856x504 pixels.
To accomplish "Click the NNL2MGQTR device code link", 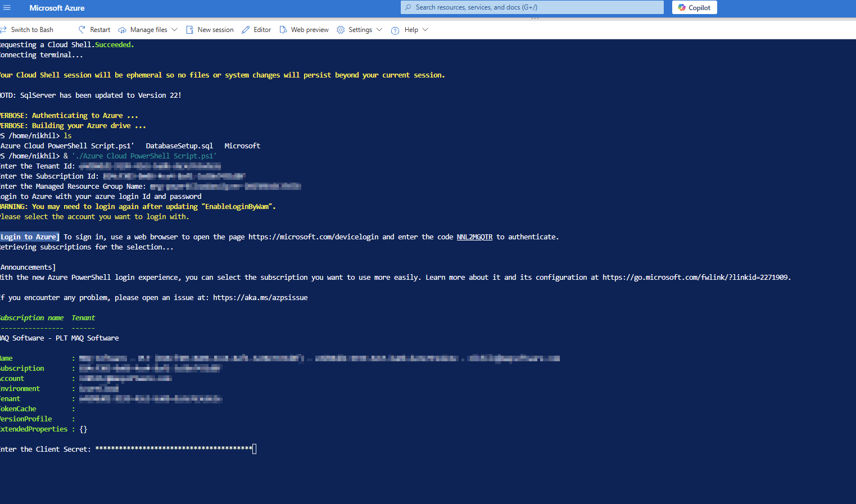I will pos(474,237).
